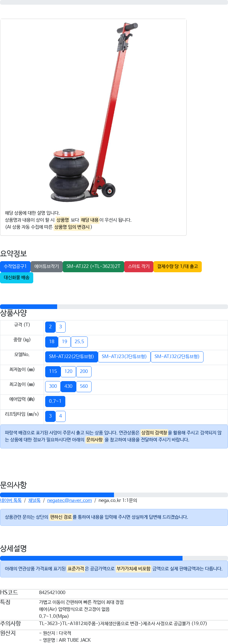
Task: Choose lifting time 4 mm/s
Action: 61,416
